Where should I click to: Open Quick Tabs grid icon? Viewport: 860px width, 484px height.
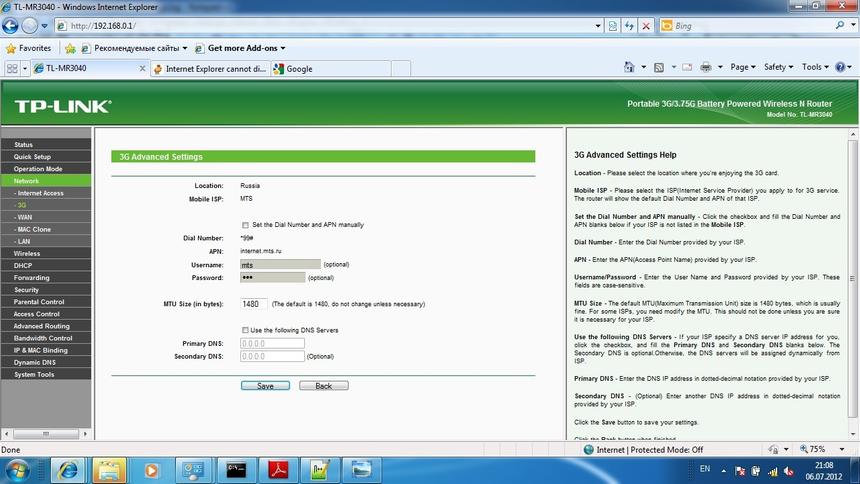pyautogui.click(x=12, y=69)
